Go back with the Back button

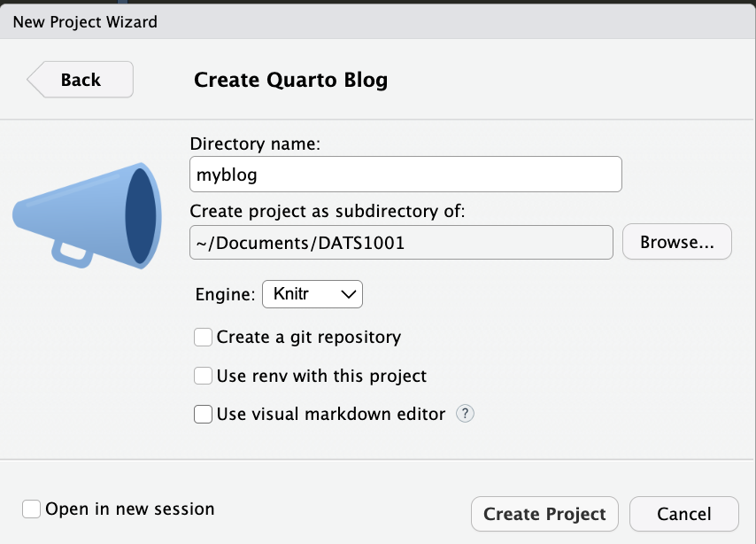tap(81, 80)
